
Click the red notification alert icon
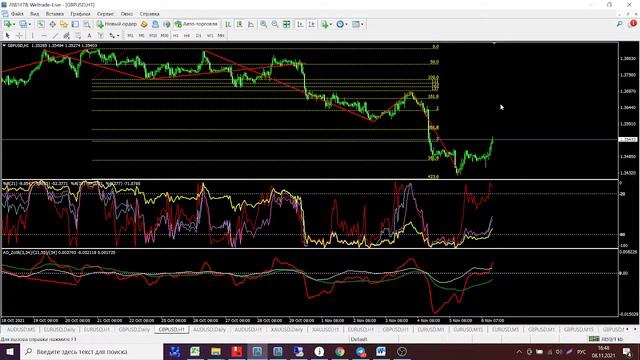point(633,24)
